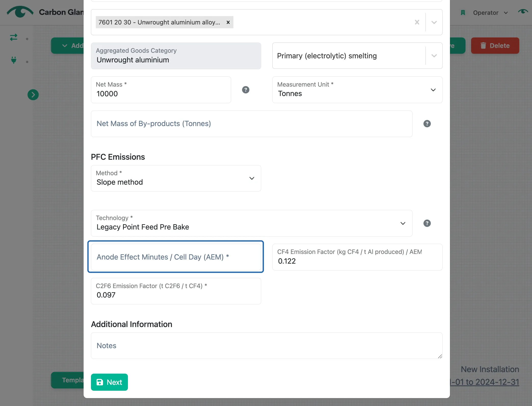Edit the C2F6 Emission Factor field

pos(176,291)
